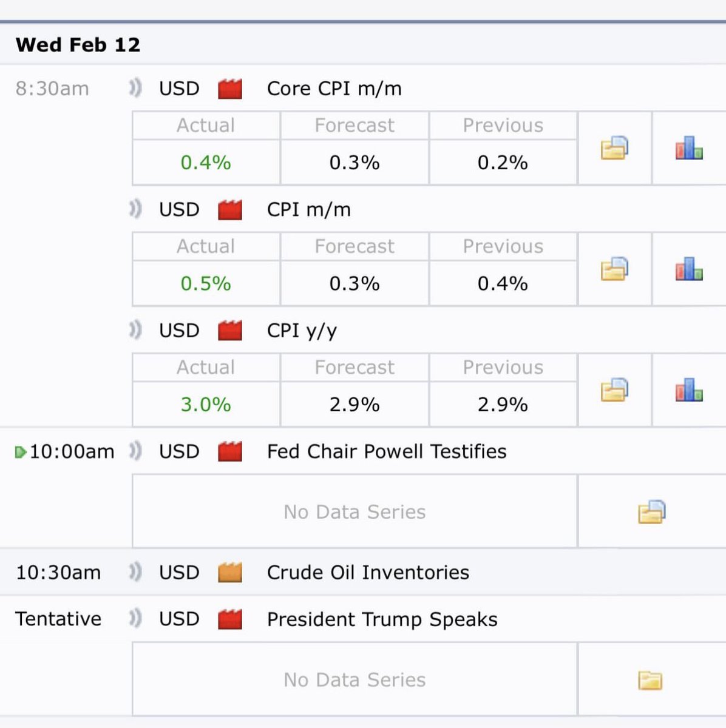The width and height of the screenshot is (726, 728).
Task: Click the Wed Feb 12 date header
Action: (78, 45)
